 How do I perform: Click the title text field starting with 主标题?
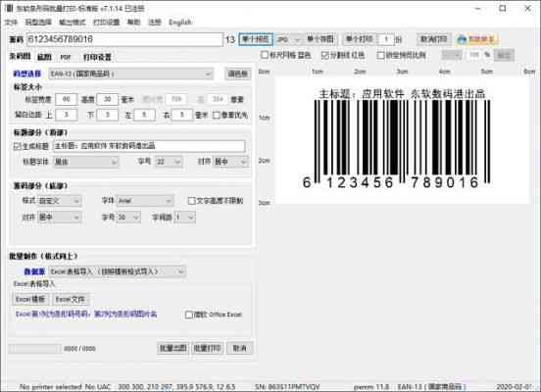[x=149, y=146]
